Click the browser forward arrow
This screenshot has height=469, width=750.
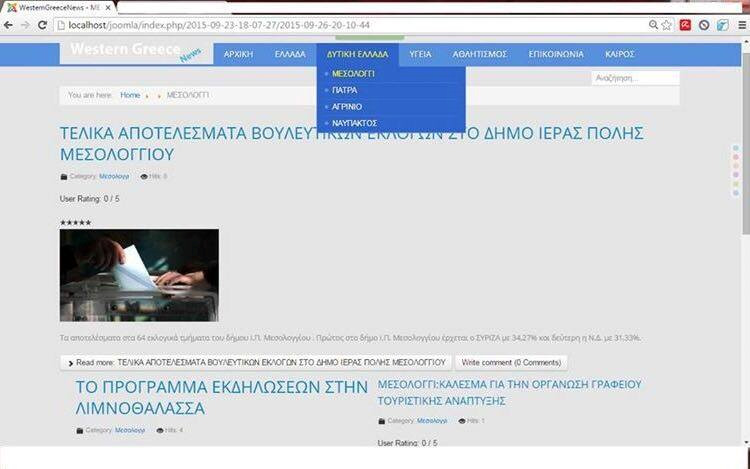click(25, 25)
